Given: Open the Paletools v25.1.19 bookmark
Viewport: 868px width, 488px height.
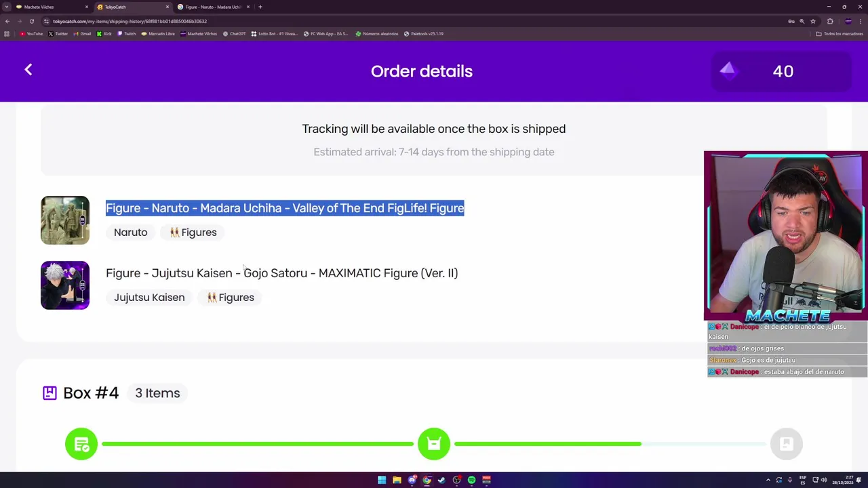Looking at the screenshot, I should [x=424, y=34].
